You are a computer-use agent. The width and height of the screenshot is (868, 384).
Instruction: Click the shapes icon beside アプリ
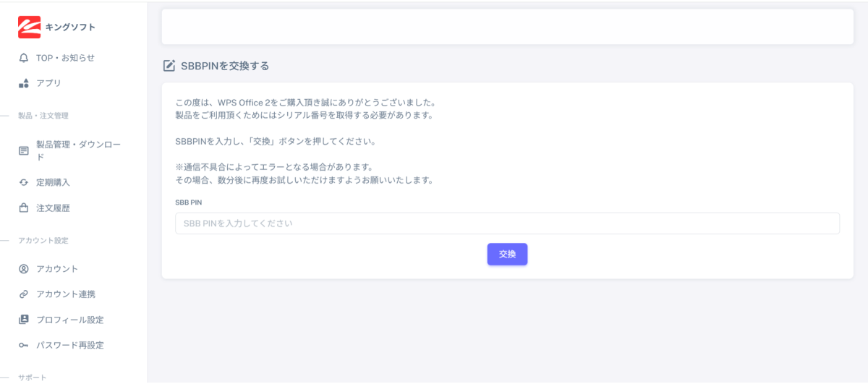(x=24, y=83)
